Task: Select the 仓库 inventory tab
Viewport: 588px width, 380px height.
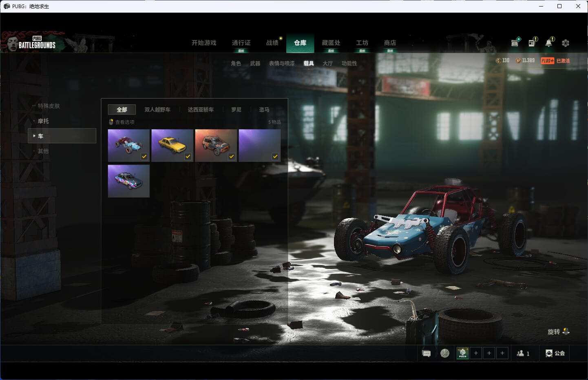Action: pos(300,43)
